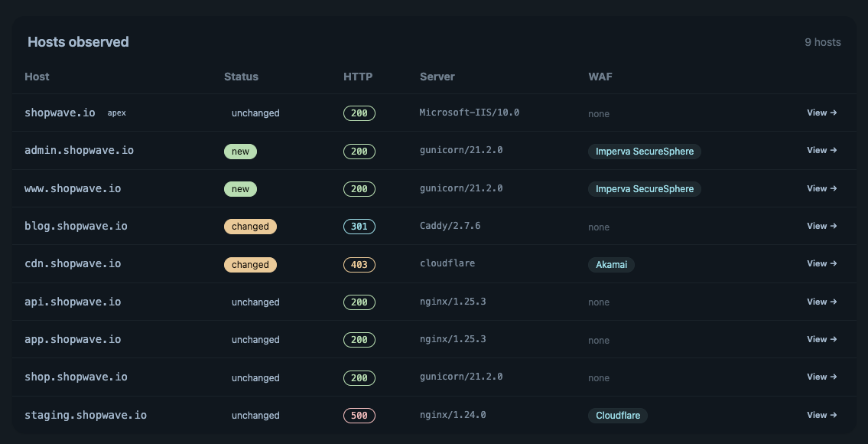Viewport: 868px width, 444px height.
Task: Click the Cloudflare WAF tag on staging row
Action: (x=618, y=416)
